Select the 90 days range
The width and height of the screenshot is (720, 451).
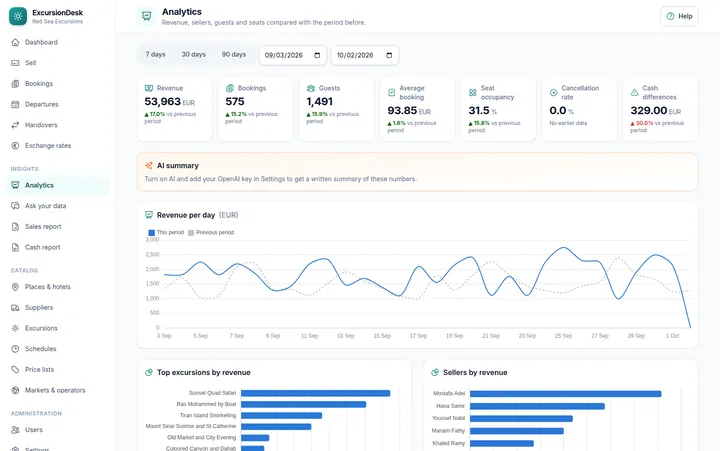(234, 54)
